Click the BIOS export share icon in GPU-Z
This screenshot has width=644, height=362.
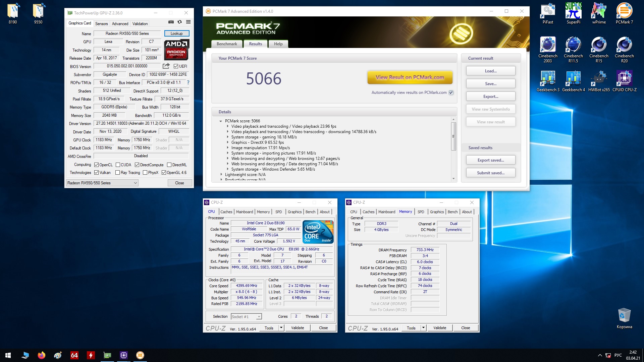coord(166,66)
